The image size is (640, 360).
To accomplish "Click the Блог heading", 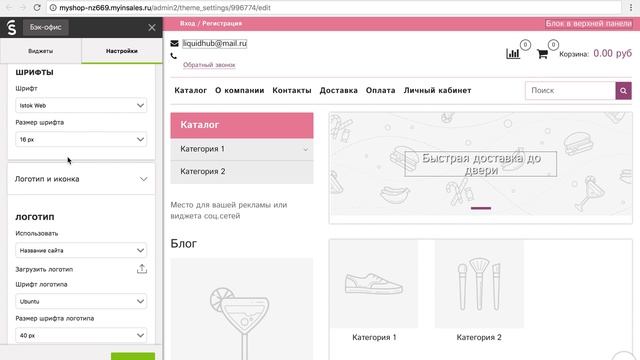I will pyautogui.click(x=183, y=244).
